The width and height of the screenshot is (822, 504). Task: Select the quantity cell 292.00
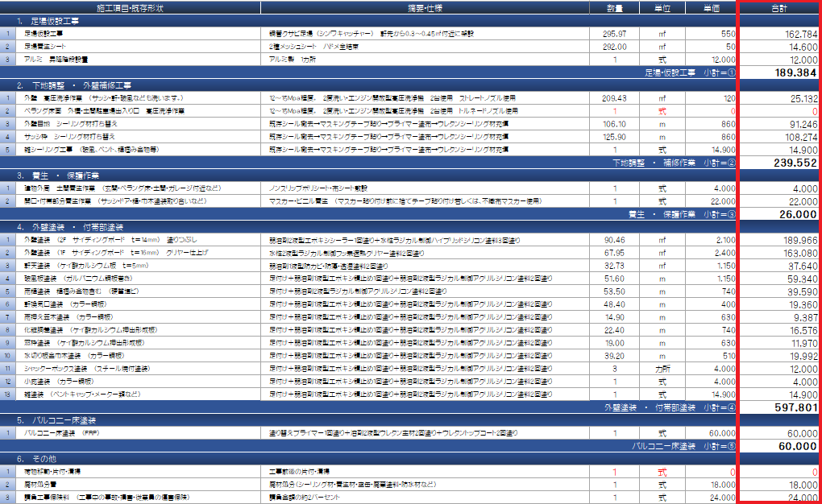614,47
